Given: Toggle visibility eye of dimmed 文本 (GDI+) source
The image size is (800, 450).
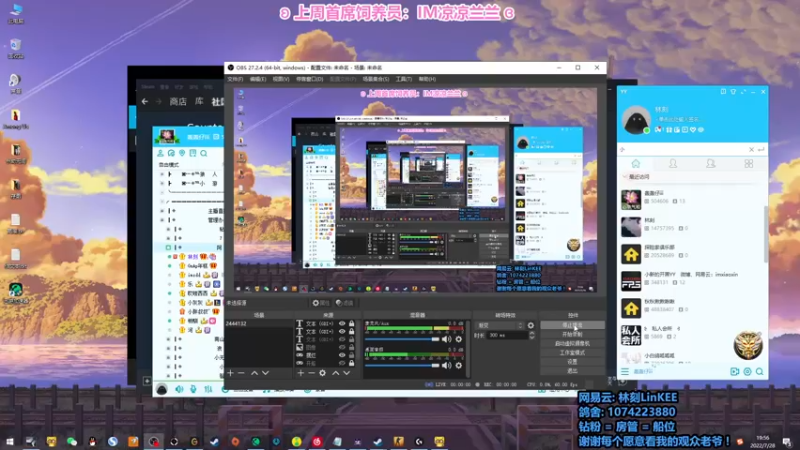Looking at the screenshot, I should 342,339.
